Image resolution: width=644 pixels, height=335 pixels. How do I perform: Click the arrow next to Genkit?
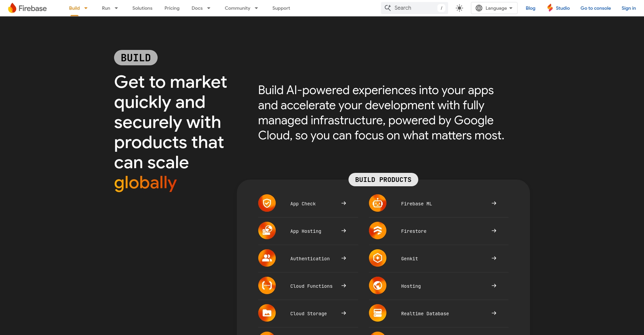point(494,258)
